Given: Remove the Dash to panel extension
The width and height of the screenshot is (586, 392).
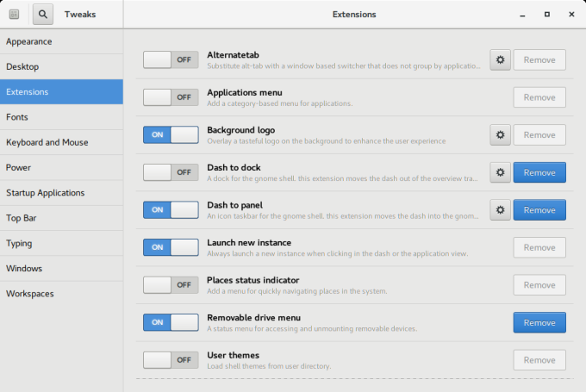Looking at the screenshot, I should (539, 210).
